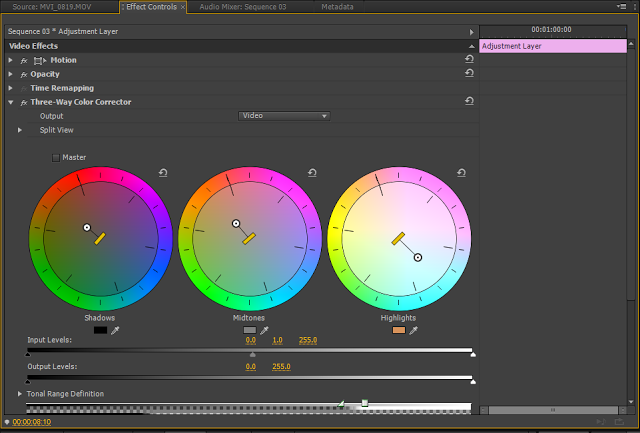The image size is (640, 433).
Task: Reset the Midtones color wheel
Action: pos(312,173)
